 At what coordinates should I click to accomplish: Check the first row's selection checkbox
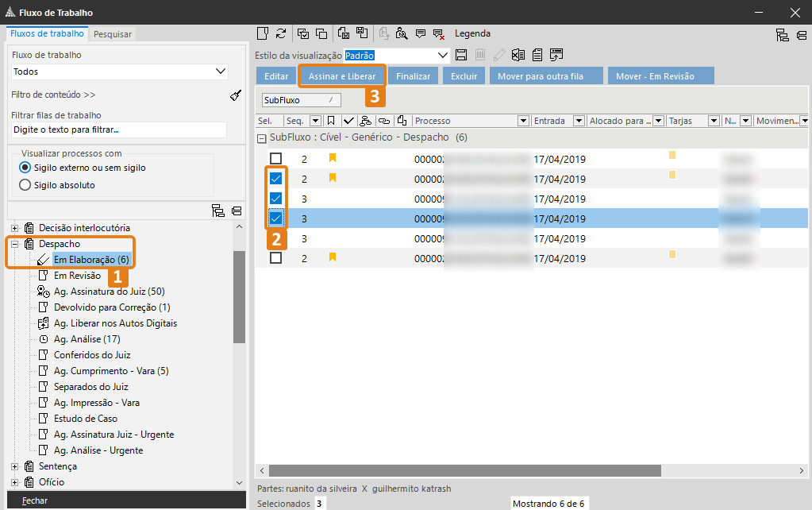(x=275, y=159)
